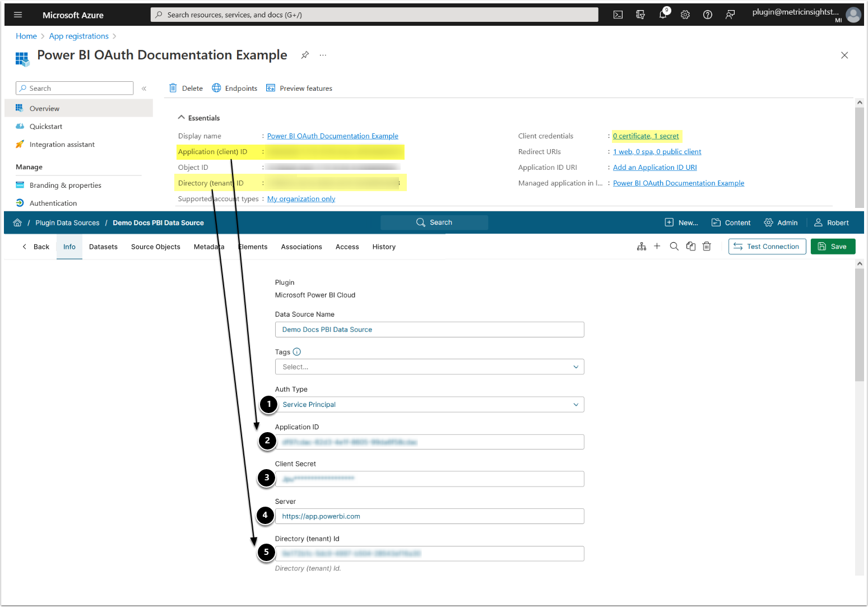Switch to the Access tab

347,247
